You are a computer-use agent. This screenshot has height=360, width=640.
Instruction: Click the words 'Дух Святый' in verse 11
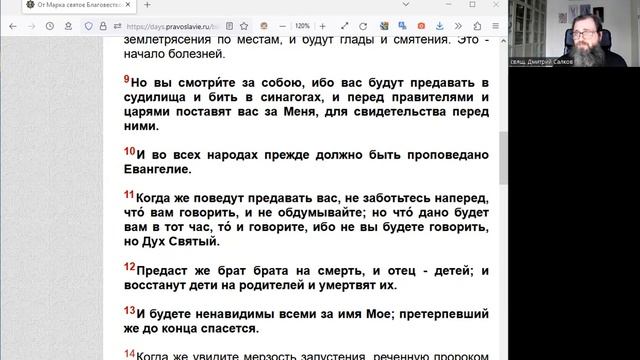[x=180, y=242]
